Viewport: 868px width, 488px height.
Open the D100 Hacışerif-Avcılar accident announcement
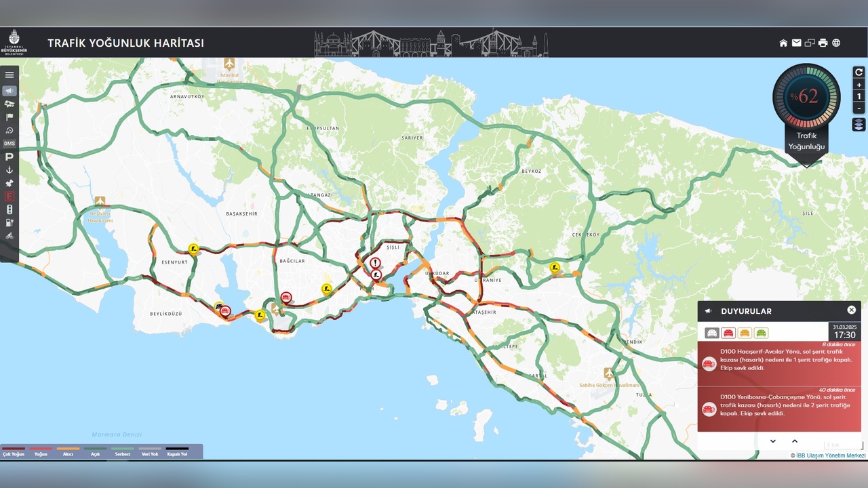click(779, 364)
